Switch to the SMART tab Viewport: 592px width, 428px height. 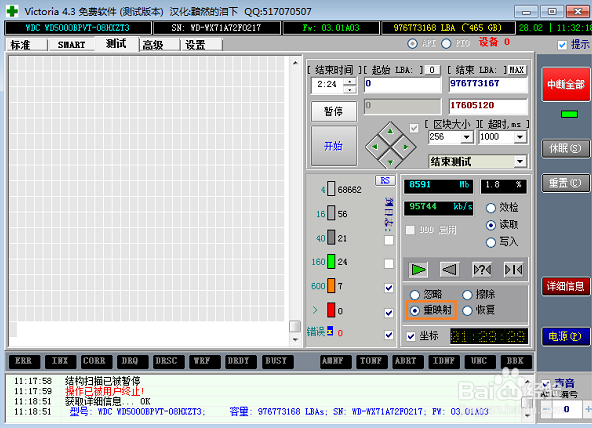71,45
